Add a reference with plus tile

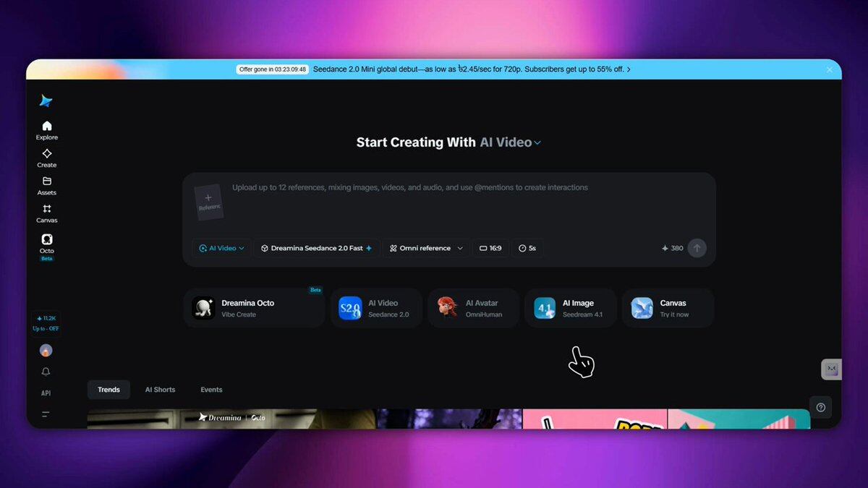point(208,202)
